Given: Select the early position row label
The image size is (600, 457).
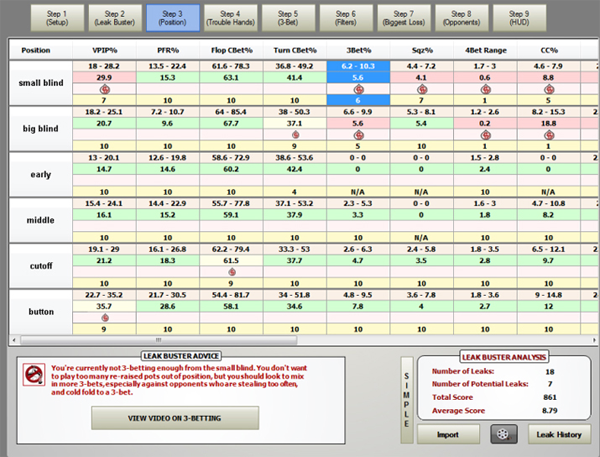Looking at the screenshot, I should click(x=41, y=175).
